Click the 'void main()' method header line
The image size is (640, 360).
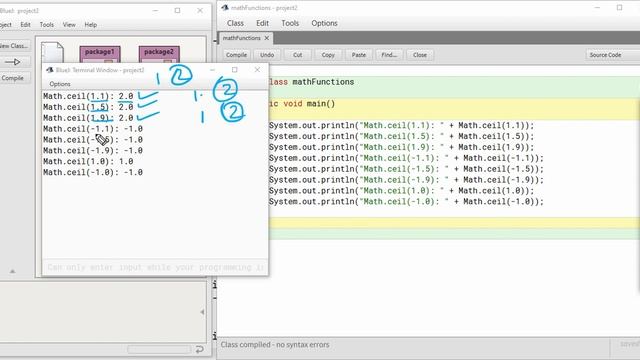point(302,104)
